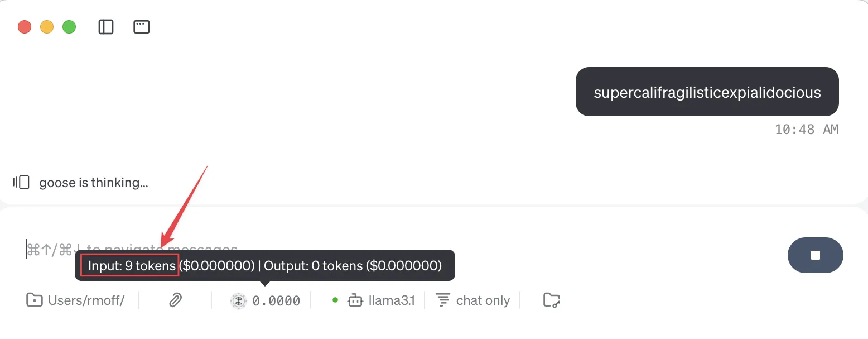This screenshot has height=339, width=868.
Task: Click the green status dot beside llama3.1
Action: point(335,300)
